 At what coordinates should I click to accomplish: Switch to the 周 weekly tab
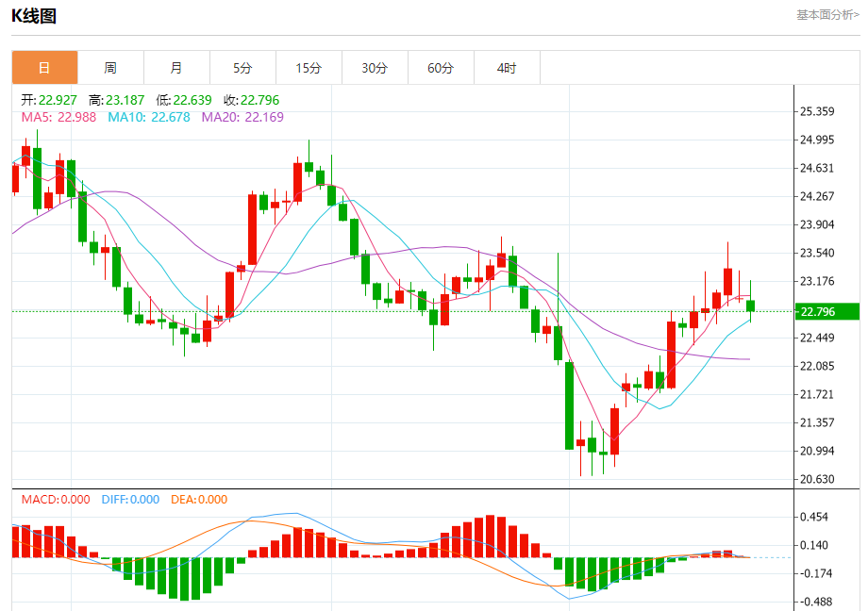pyautogui.click(x=110, y=68)
